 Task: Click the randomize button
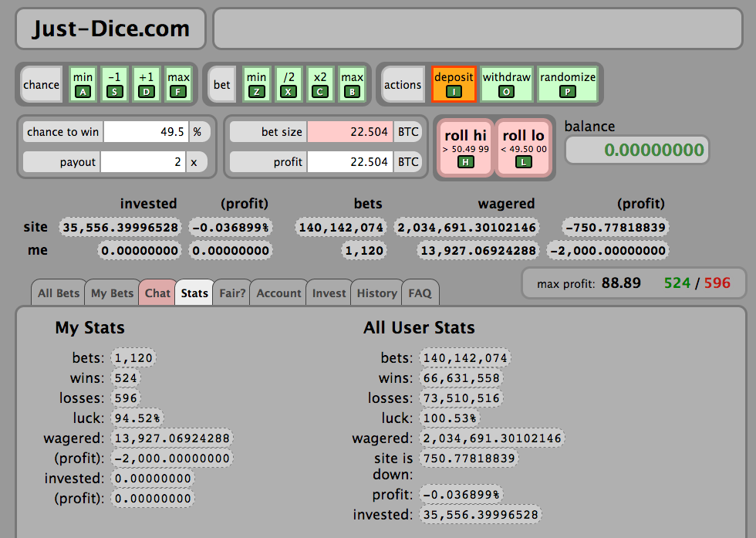(x=568, y=84)
